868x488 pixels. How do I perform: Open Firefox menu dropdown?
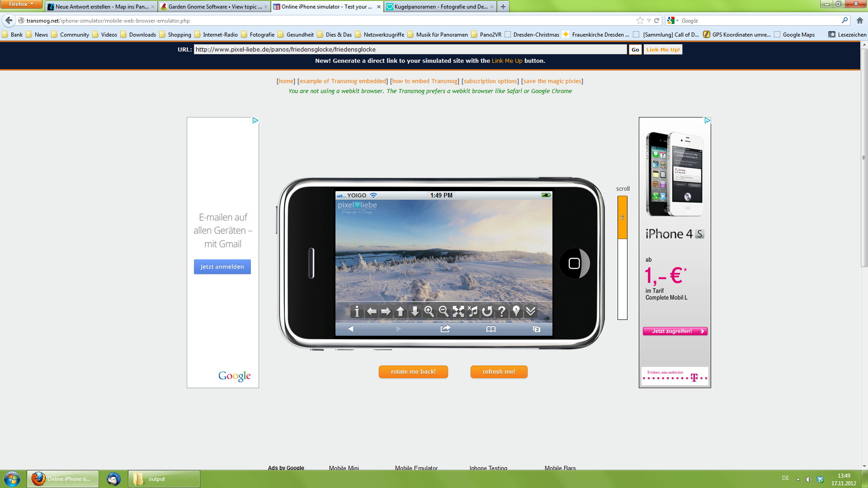[x=21, y=4]
